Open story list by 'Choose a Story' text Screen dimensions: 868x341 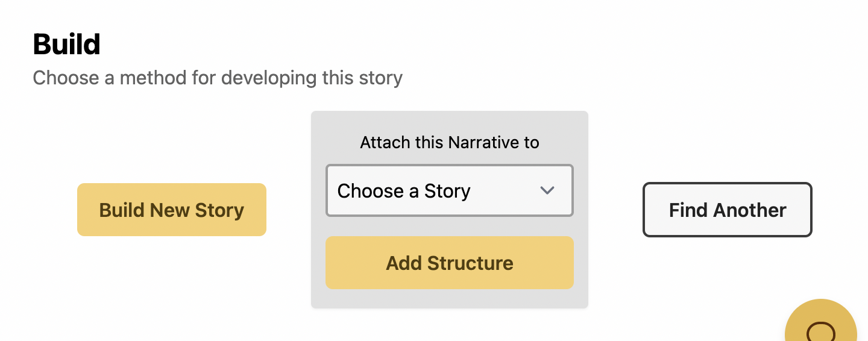404,191
